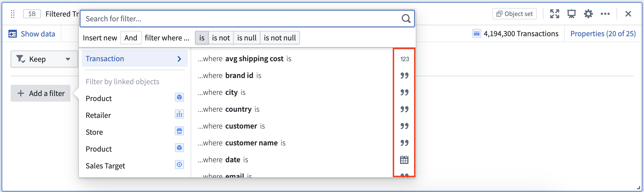Image resolution: width=644 pixels, height=192 pixels.
Task: Choose the "where date is" filter
Action: tap(292, 160)
